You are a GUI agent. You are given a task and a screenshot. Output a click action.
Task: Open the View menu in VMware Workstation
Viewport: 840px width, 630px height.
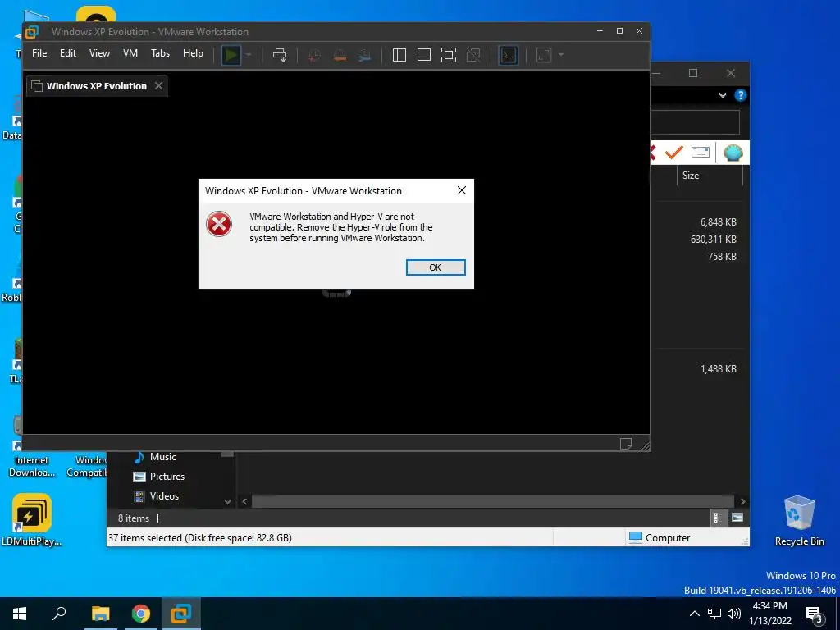click(x=99, y=53)
